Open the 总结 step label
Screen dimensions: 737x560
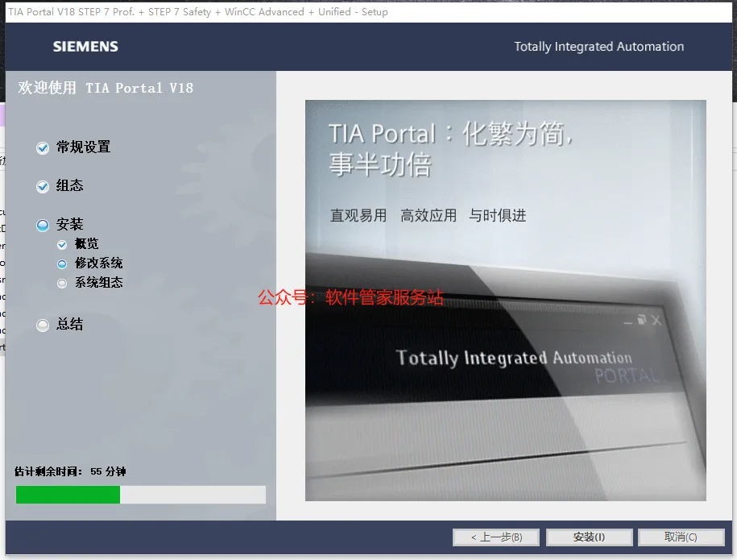tap(69, 324)
